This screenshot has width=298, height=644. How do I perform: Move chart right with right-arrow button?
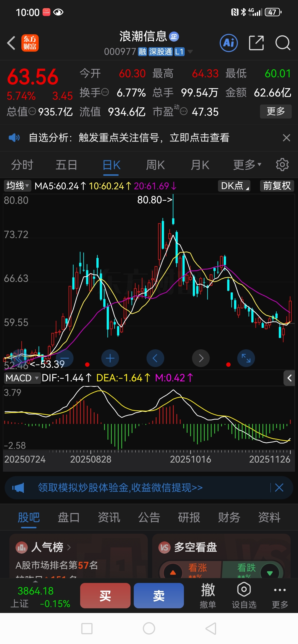coord(201,358)
